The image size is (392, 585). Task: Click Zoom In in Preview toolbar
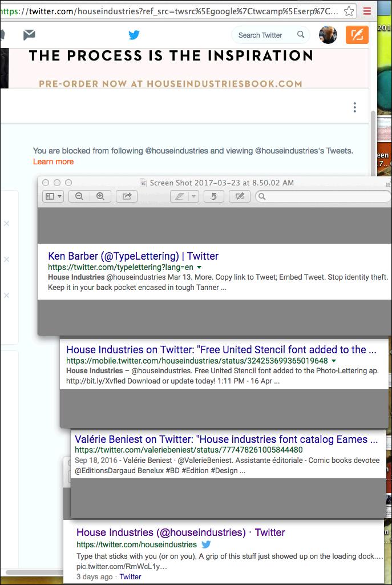100,196
